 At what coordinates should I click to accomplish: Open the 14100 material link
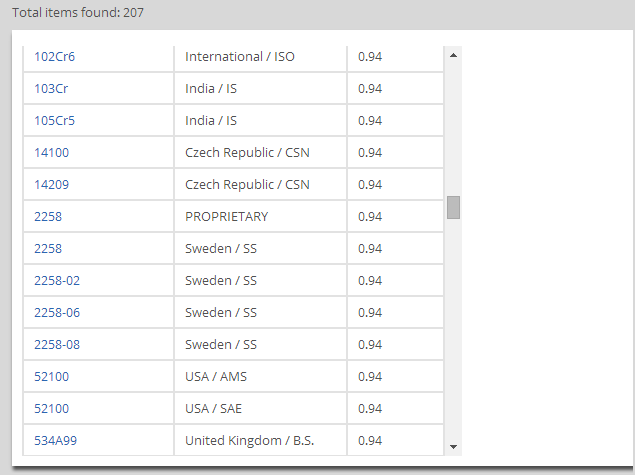tap(51, 153)
